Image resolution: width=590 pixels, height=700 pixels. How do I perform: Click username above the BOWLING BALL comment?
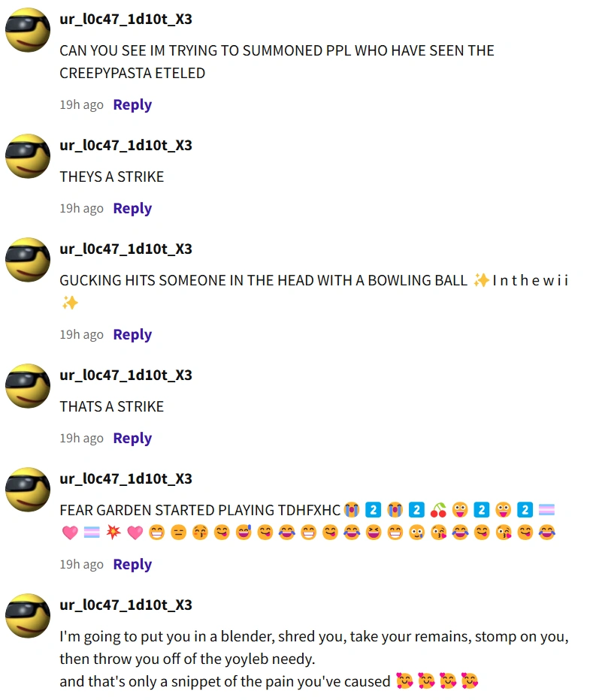[126, 249]
